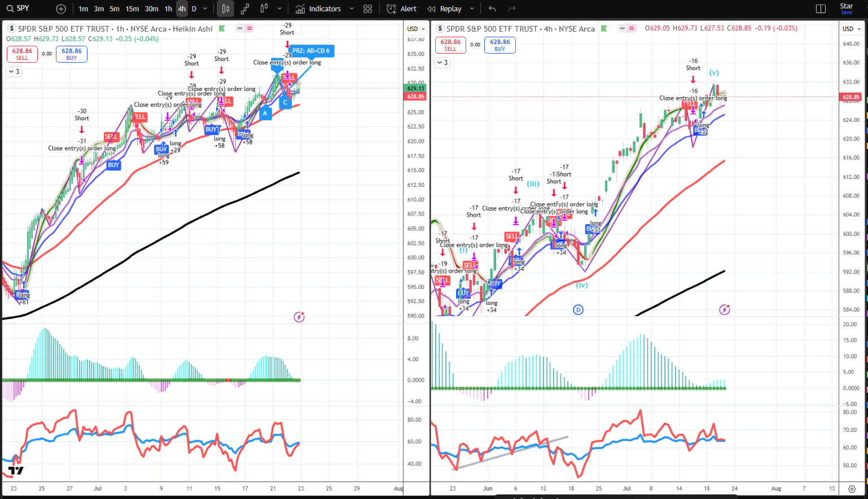Open the layout setup split-screen icon
The image size is (868, 499).
(821, 9)
